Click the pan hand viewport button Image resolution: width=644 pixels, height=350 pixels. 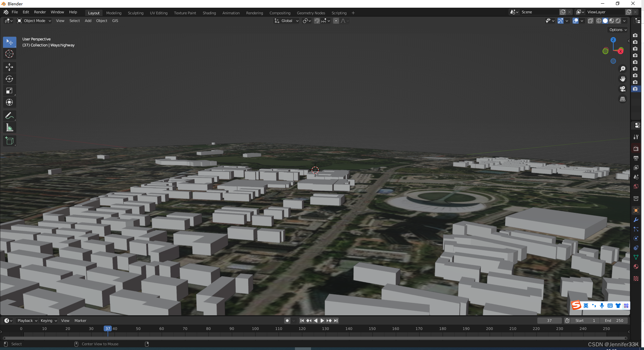click(x=623, y=79)
